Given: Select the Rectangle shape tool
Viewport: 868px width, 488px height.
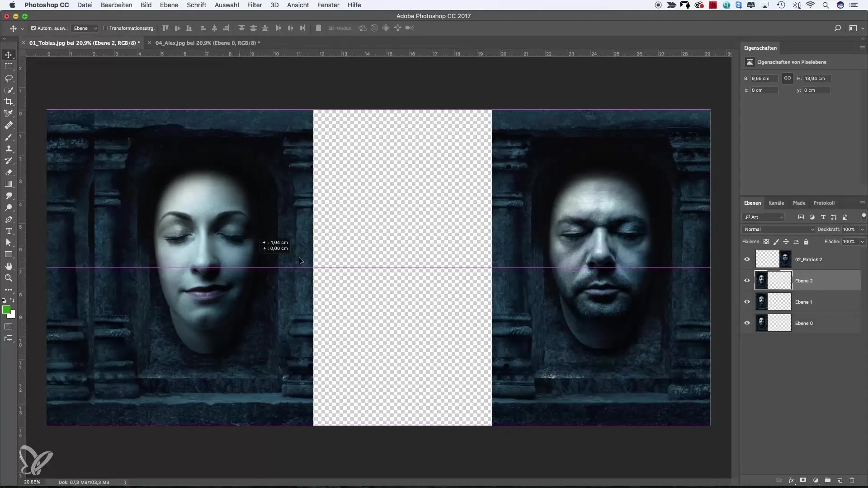Looking at the screenshot, I should (9, 254).
